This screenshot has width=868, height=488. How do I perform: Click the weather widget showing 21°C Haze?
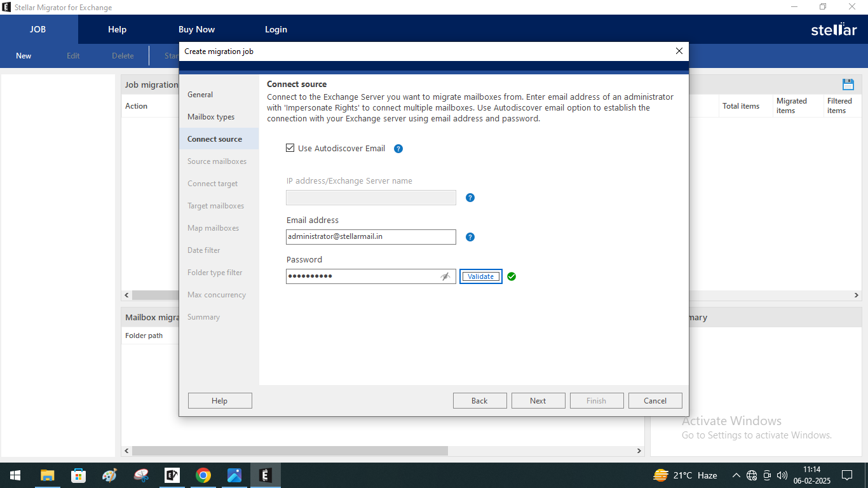(686, 475)
